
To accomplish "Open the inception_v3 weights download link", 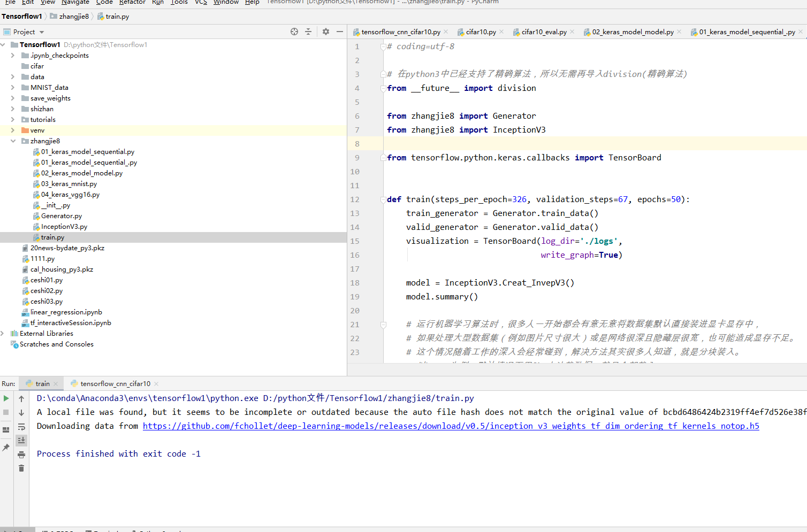I will pos(451,426).
